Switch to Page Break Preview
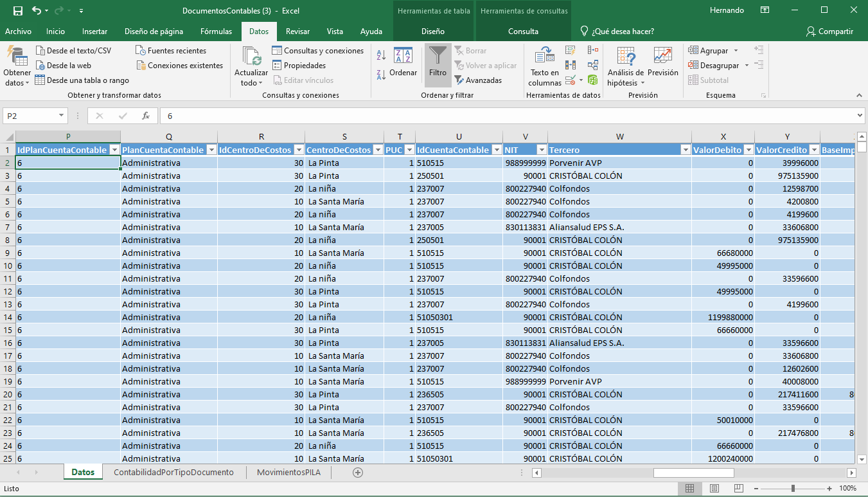 [x=738, y=489]
